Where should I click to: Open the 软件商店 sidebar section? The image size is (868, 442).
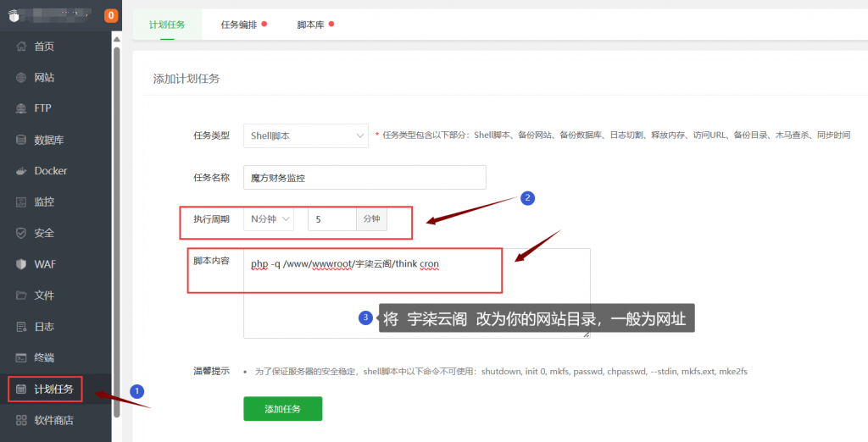coord(55,420)
